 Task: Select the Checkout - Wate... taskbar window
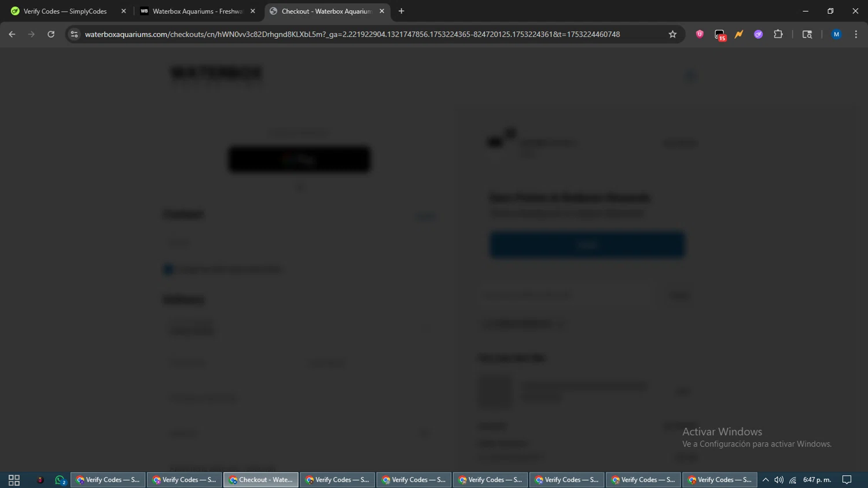pos(261,480)
